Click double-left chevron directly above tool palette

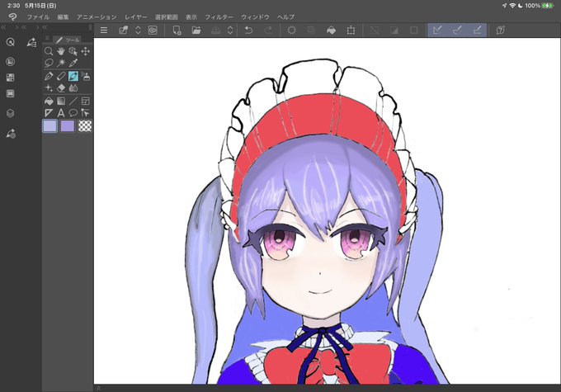(x=45, y=27)
